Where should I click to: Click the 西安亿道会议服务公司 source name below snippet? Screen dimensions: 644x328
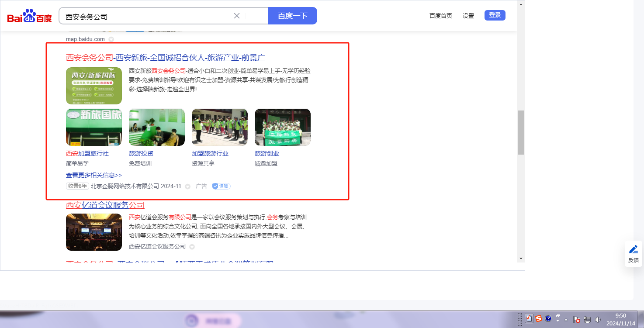pos(157,246)
